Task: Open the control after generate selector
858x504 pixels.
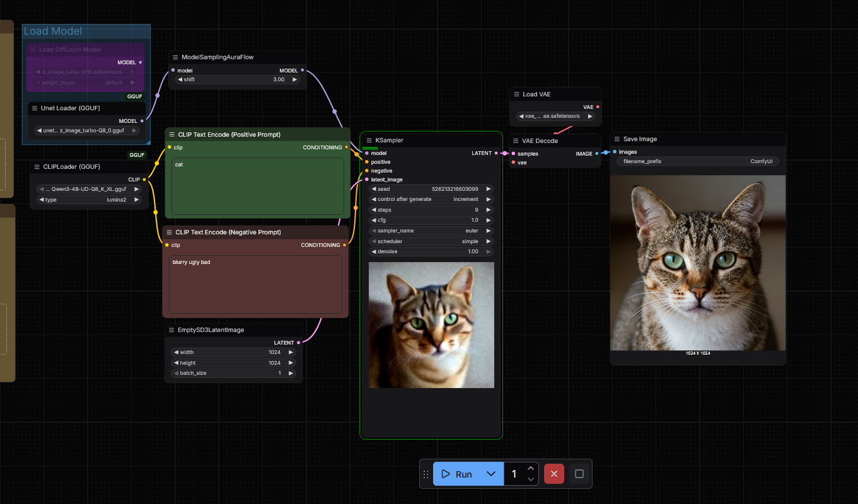Action: pyautogui.click(x=431, y=199)
